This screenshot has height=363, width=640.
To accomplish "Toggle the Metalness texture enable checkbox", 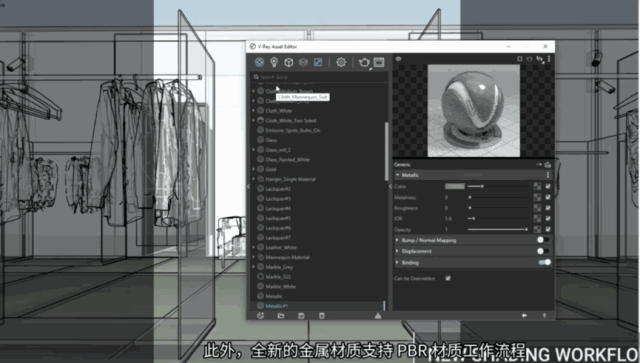I will click(548, 197).
